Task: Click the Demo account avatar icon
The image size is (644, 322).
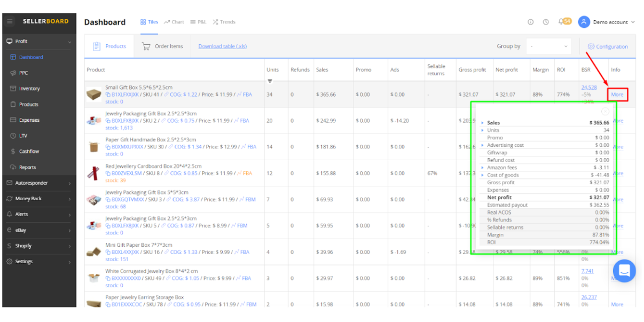Action: click(584, 22)
